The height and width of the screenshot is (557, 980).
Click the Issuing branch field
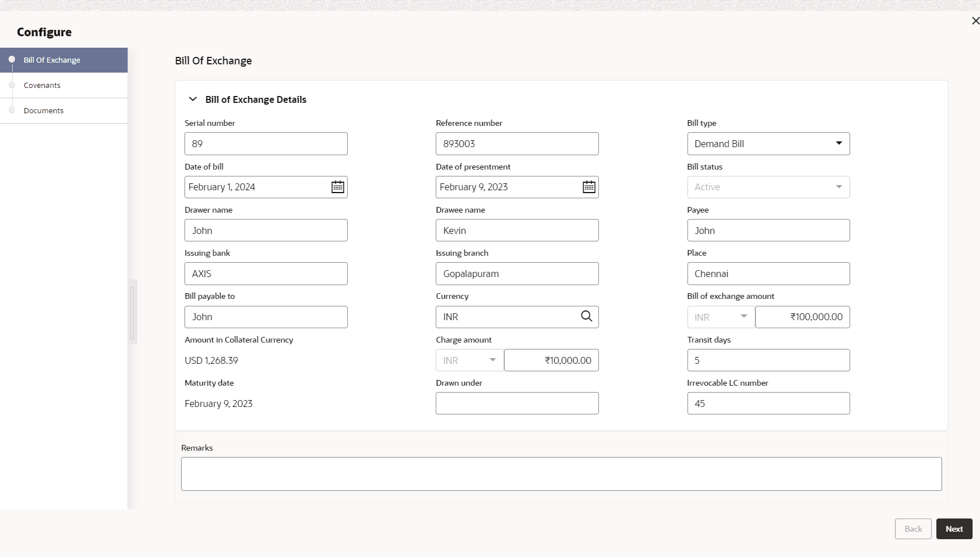(517, 274)
